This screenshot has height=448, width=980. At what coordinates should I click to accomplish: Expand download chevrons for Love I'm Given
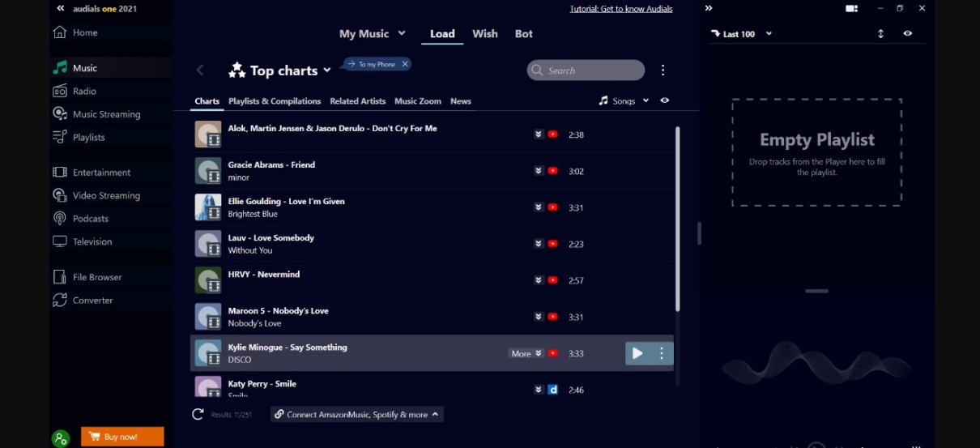coord(539,207)
